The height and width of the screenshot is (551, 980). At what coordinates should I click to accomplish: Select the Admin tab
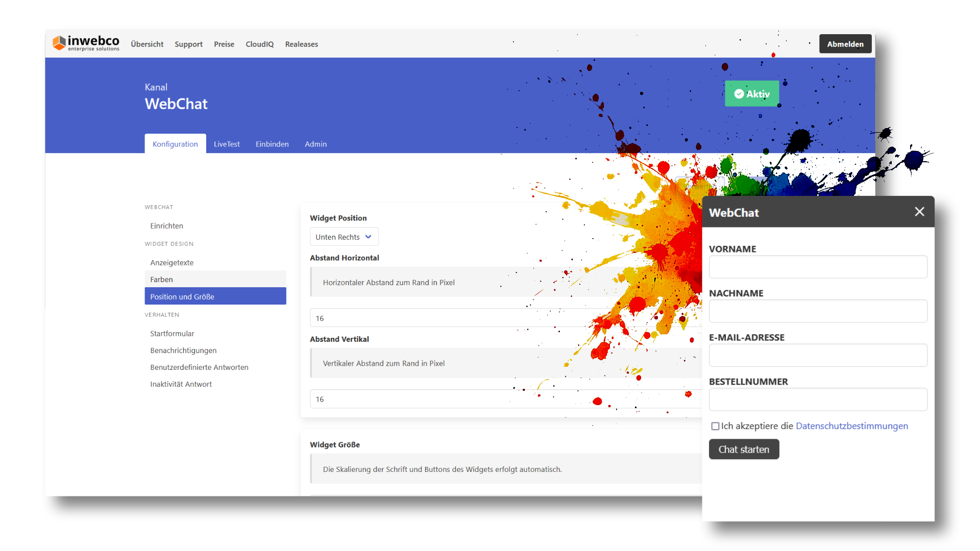click(315, 144)
